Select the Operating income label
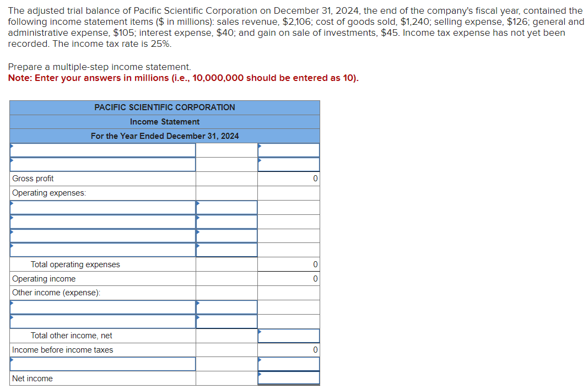Screen dimensions: 588x389 point(44,279)
